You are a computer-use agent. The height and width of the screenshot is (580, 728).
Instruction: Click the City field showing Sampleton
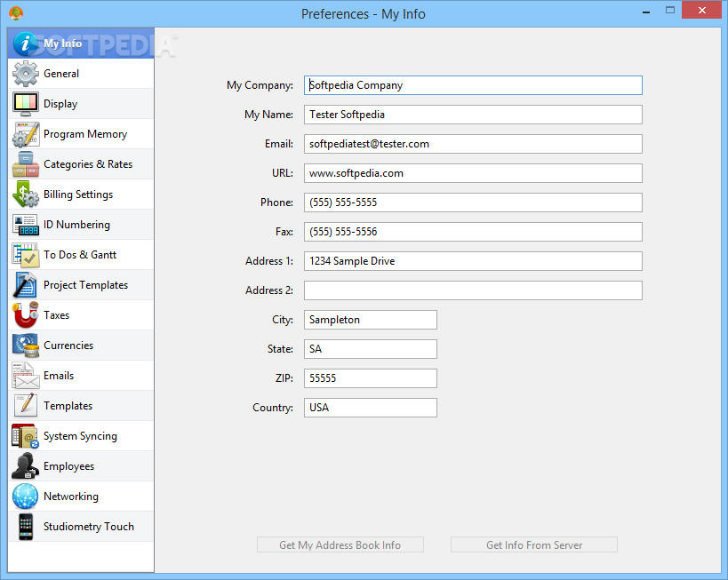pos(371,320)
